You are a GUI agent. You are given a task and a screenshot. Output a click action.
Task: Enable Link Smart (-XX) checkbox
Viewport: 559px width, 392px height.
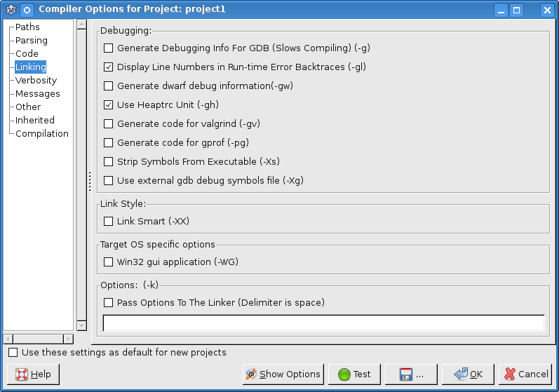(108, 222)
